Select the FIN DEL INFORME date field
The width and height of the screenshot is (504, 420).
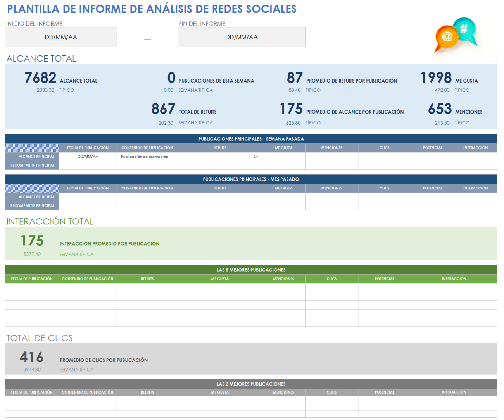(241, 37)
